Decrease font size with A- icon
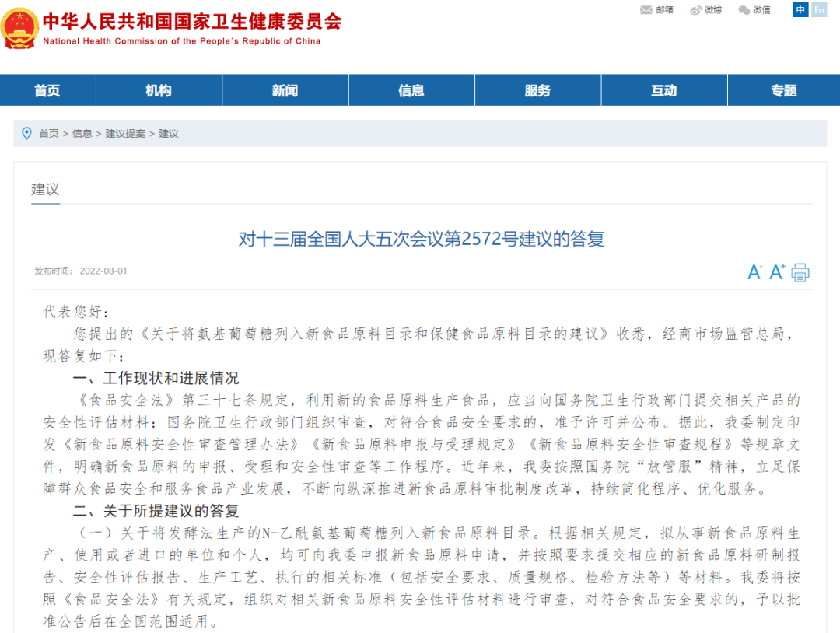 coord(754,272)
